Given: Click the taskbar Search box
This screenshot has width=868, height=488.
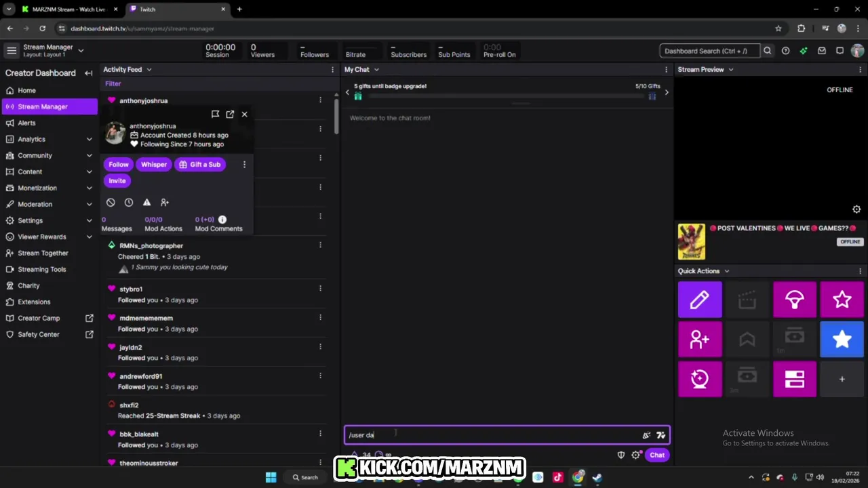Looking at the screenshot, I should click(x=305, y=477).
